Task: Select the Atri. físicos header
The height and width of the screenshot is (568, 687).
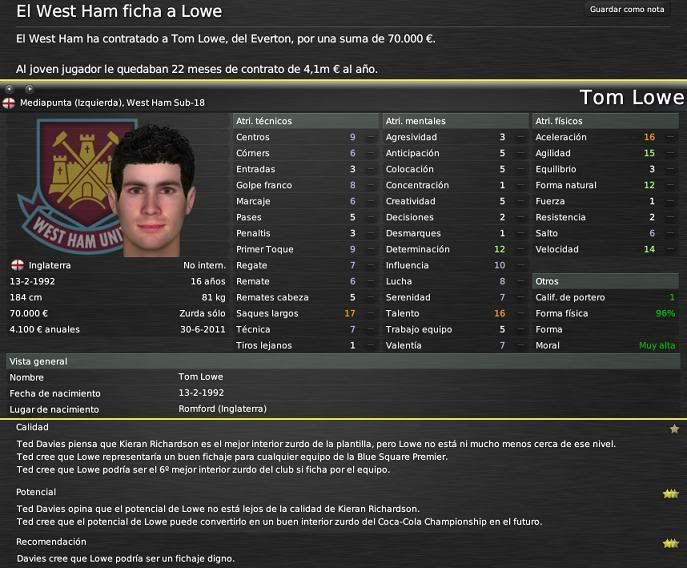Action: pyautogui.click(x=606, y=121)
